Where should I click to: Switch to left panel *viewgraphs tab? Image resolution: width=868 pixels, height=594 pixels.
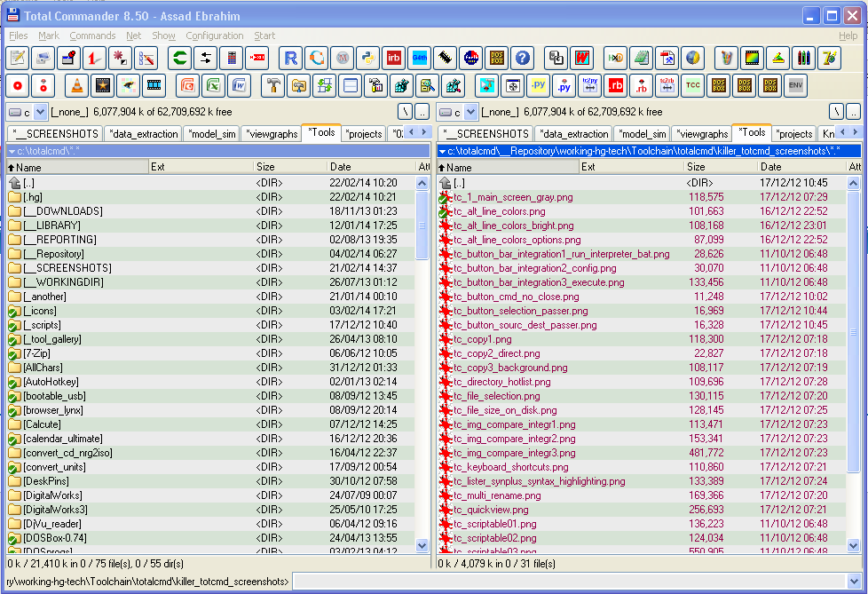click(272, 134)
